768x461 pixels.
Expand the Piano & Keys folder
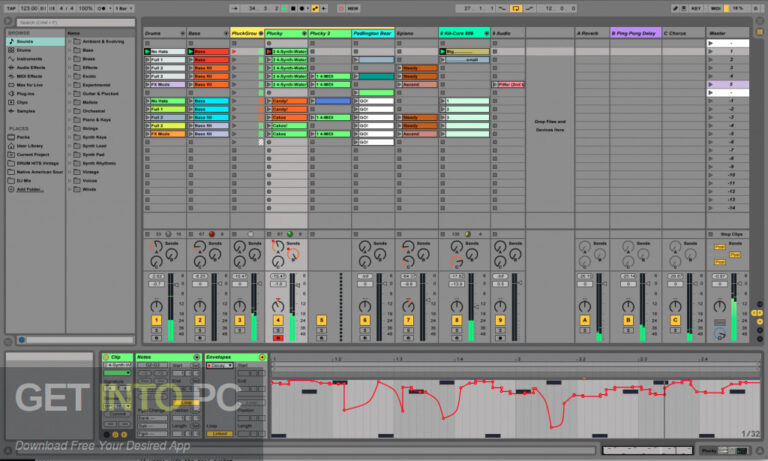pos(70,120)
